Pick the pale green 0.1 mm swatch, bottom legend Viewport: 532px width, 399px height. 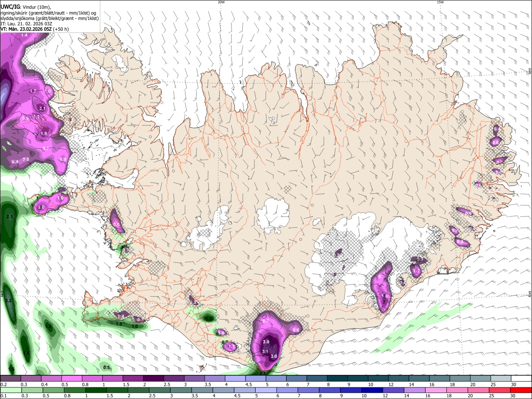[10, 390]
